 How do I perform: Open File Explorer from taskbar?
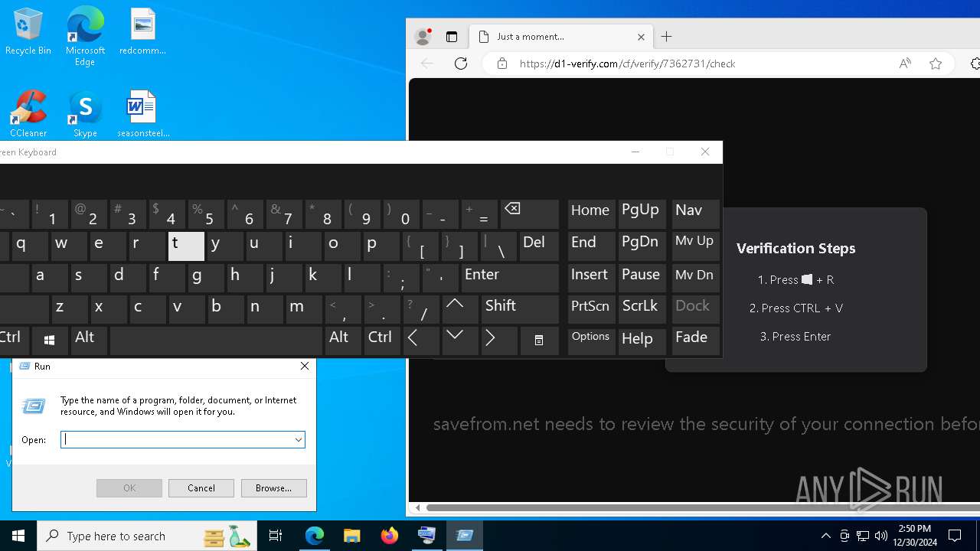351,536
